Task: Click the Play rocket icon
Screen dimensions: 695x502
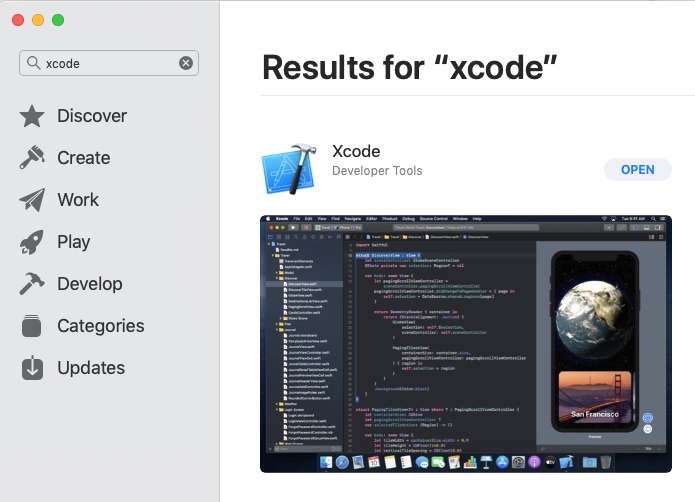Action: click(x=32, y=242)
